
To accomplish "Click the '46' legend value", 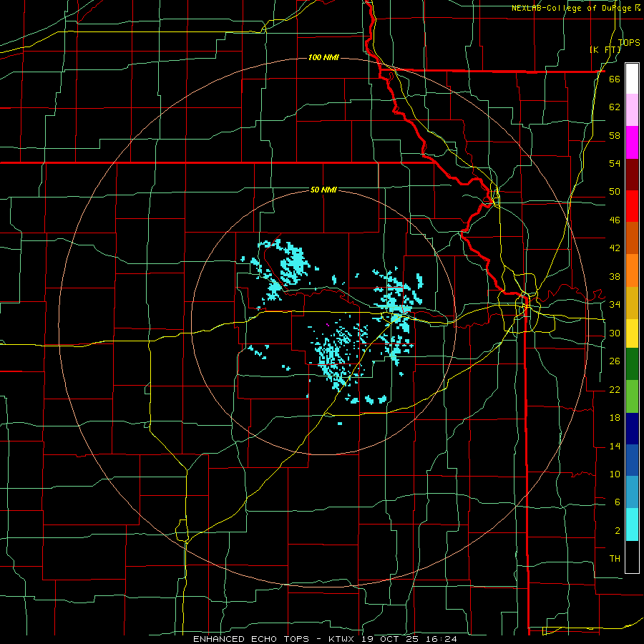I will 615,220.
